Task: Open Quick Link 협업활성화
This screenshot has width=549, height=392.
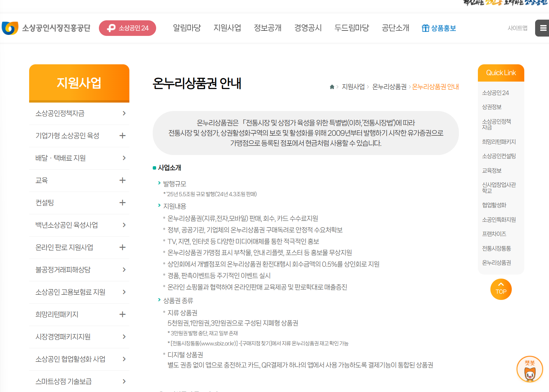Action: pyautogui.click(x=494, y=205)
